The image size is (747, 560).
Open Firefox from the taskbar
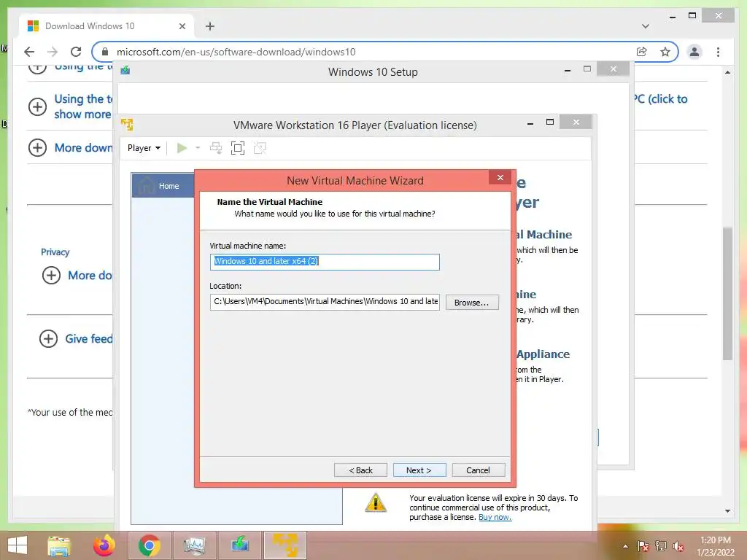tap(104, 545)
